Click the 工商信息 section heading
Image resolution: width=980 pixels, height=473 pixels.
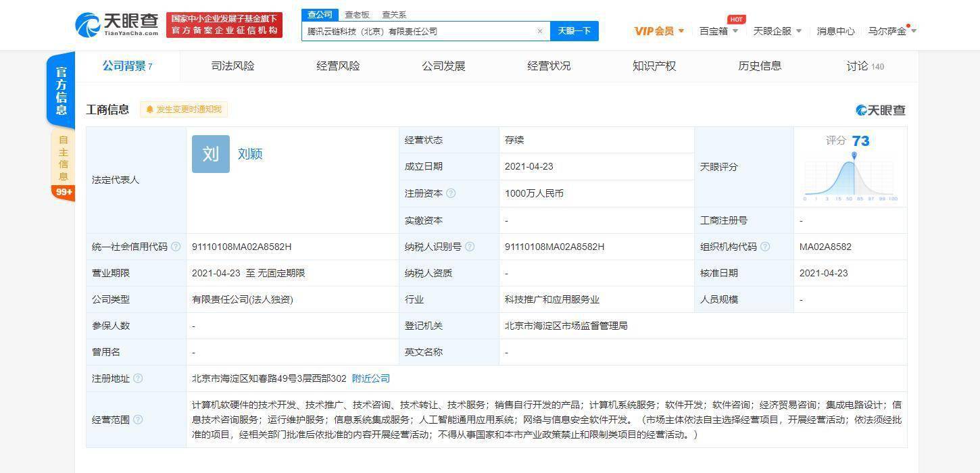pyautogui.click(x=107, y=109)
